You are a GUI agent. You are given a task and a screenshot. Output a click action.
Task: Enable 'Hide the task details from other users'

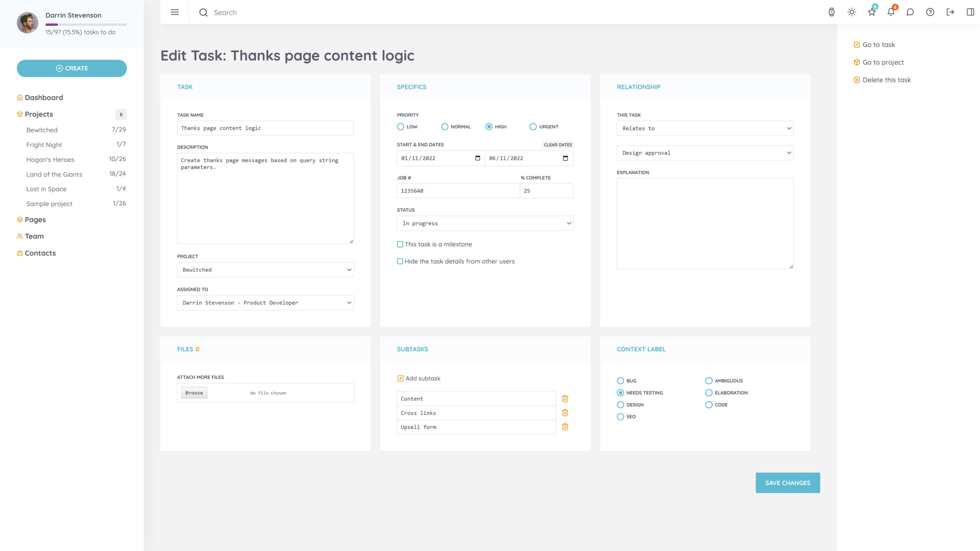click(400, 261)
